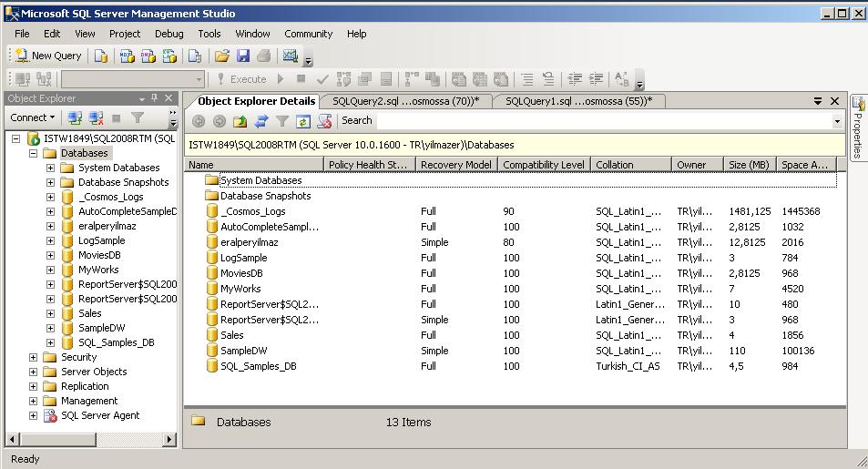Open the Search box dropdown arrow
This screenshot has height=469, width=868.
click(x=837, y=121)
